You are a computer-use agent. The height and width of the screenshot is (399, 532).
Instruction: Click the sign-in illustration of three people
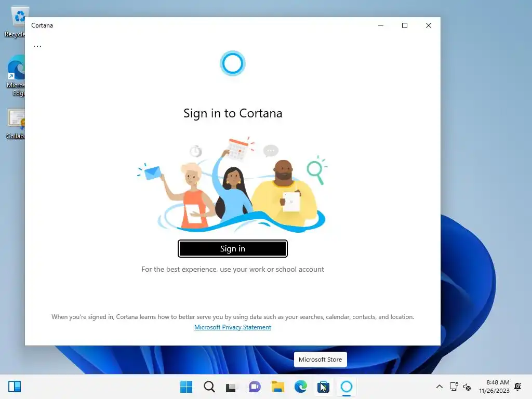[x=232, y=184]
